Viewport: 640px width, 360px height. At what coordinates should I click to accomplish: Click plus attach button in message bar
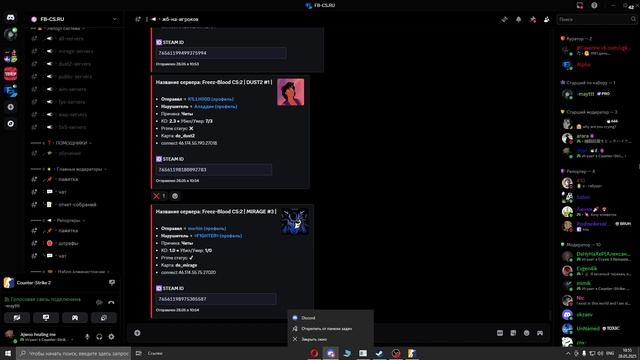coord(137,333)
